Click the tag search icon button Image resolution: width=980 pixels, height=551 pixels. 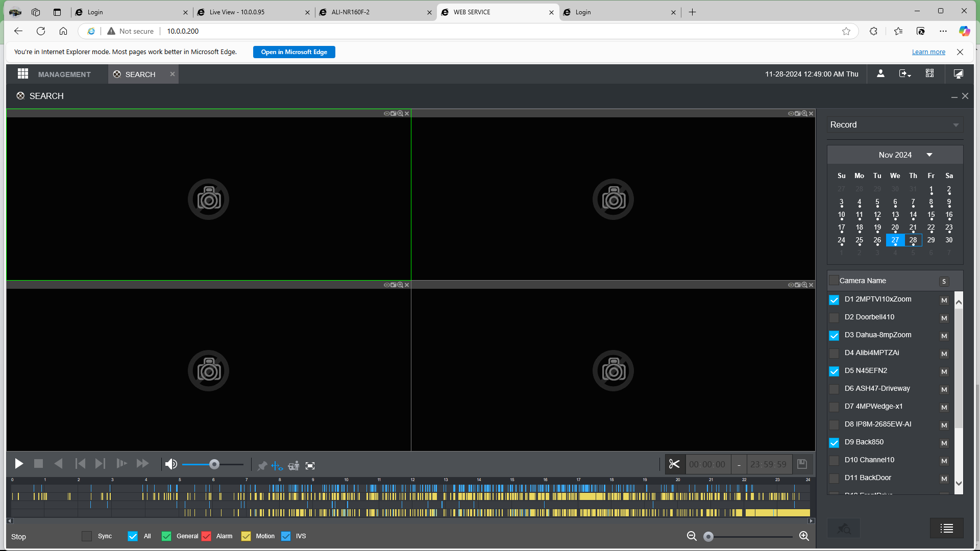coord(844,529)
